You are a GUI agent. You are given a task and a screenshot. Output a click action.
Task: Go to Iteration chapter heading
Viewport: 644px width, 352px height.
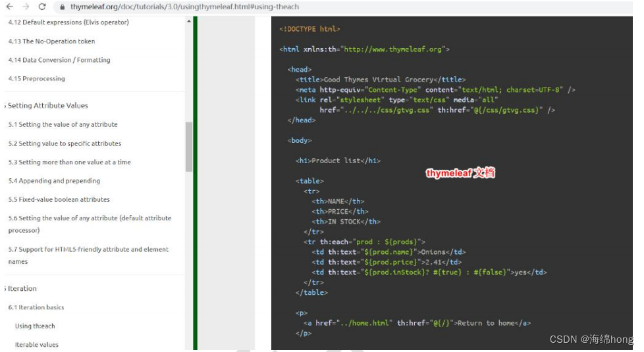pos(22,288)
